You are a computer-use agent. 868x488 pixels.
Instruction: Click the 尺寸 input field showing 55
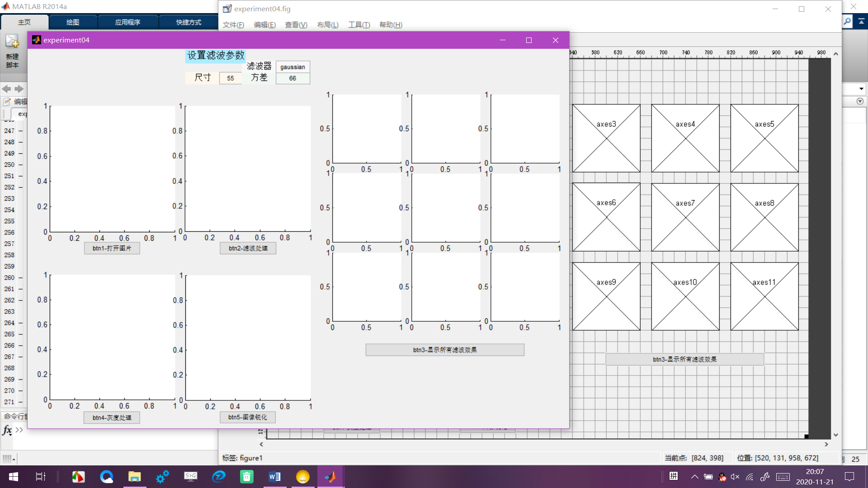(231, 78)
